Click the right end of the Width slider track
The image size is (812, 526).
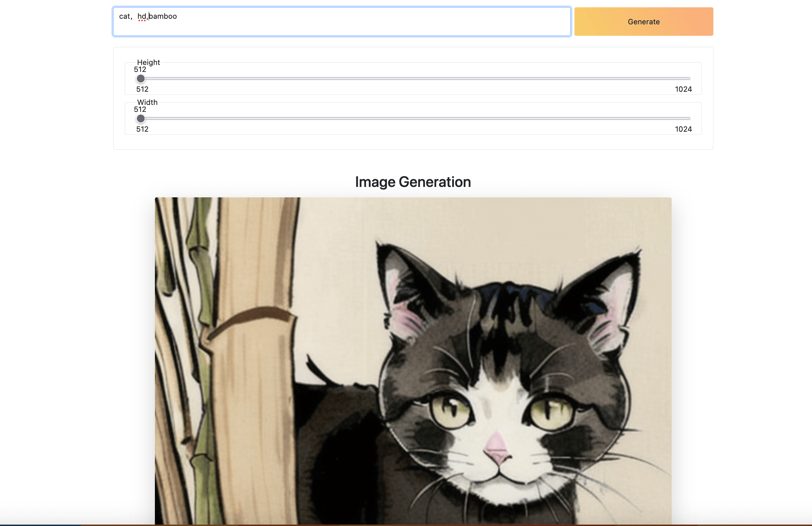(x=688, y=119)
